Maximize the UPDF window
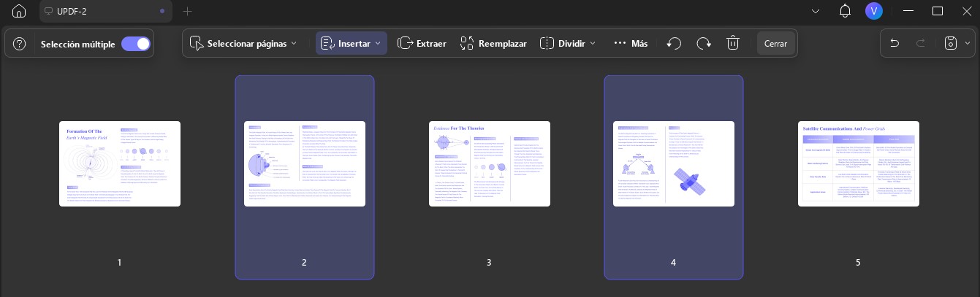The height and width of the screenshot is (297, 980). point(938,11)
